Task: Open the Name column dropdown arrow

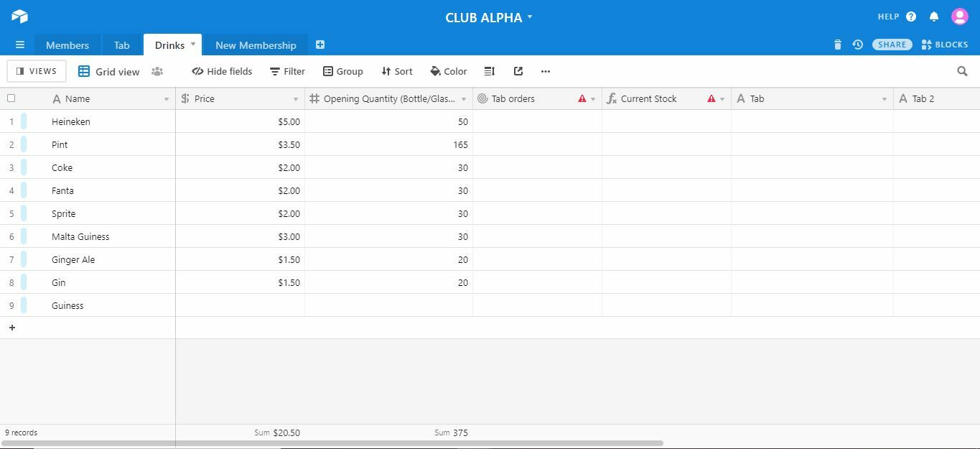Action: click(x=167, y=99)
